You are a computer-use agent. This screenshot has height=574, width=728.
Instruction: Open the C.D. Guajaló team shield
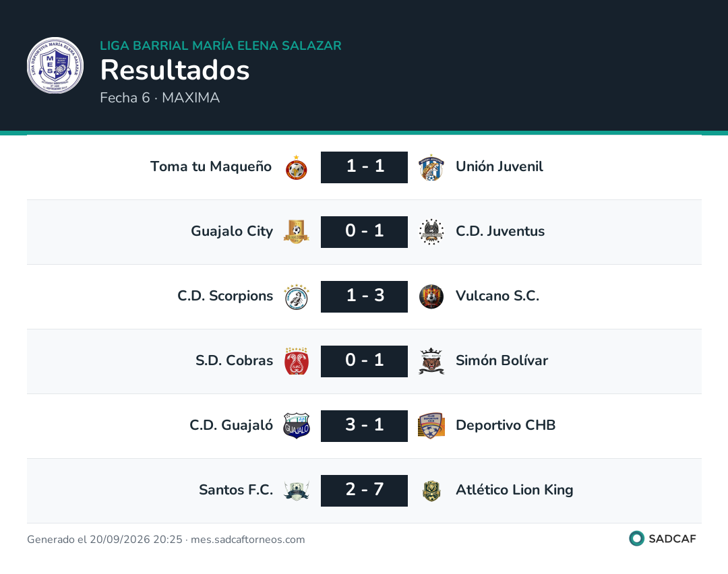tap(296, 426)
